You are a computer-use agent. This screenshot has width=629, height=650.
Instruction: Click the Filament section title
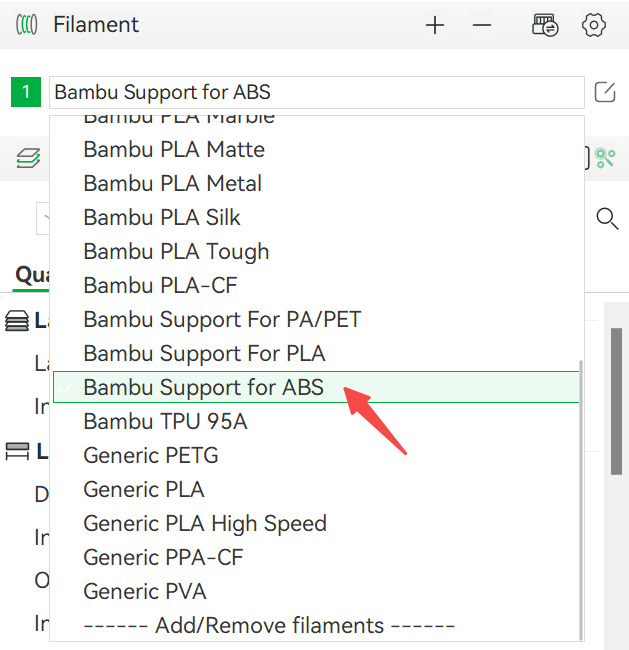click(x=96, y=24)
